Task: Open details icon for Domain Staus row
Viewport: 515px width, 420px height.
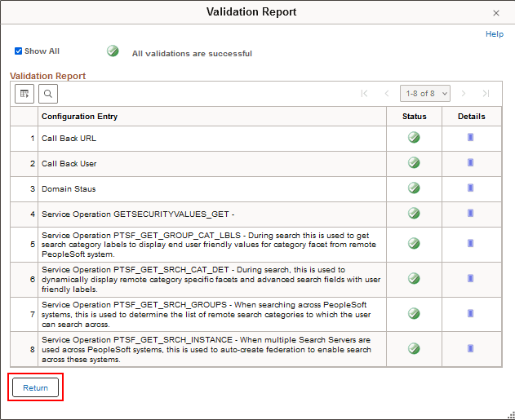Action: click(470, 188)
